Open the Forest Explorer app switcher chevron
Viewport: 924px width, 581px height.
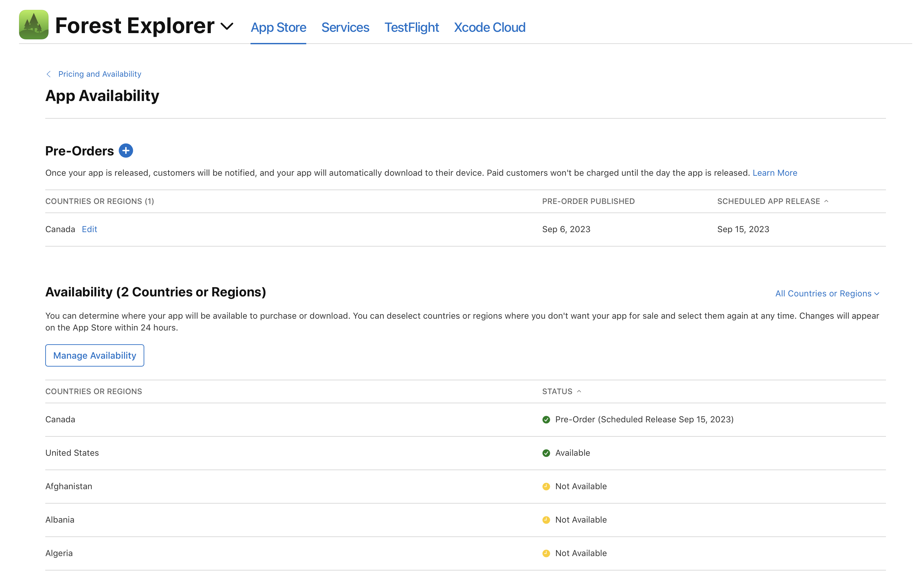227,26
